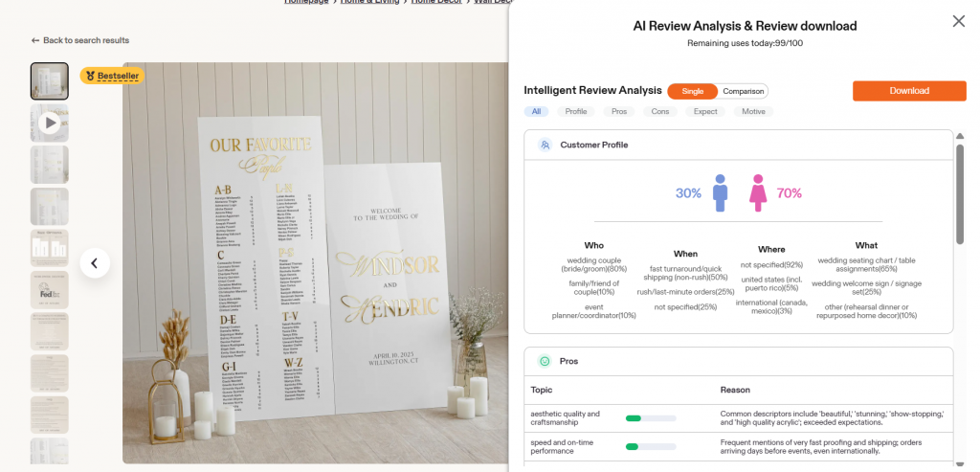Select the Pros filter tab

tap(619, 111)
